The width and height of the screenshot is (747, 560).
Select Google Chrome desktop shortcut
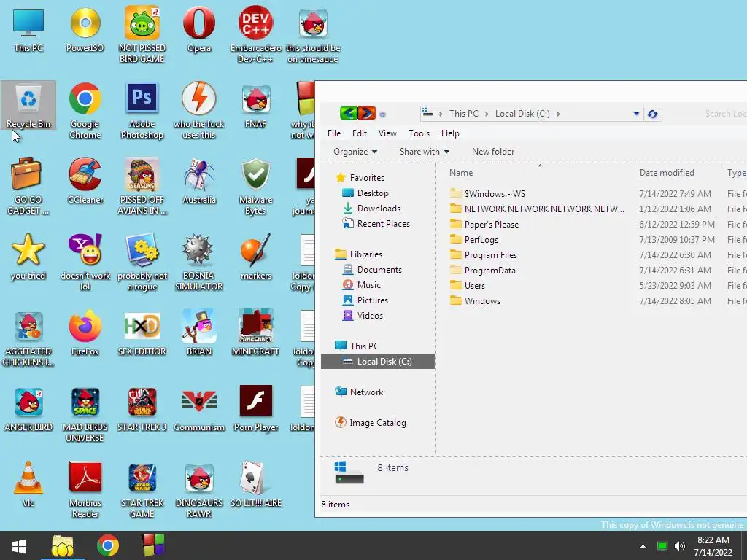(85, 111)
